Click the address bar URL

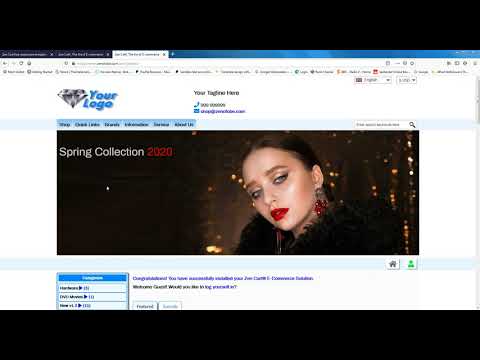107,63
